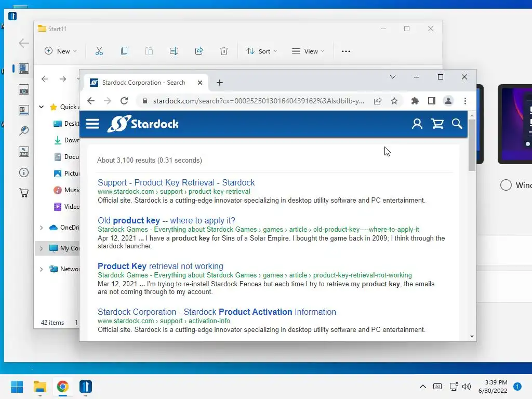Show hidden system tray icons
This screenshot has height=399, width=532.
pos(423,387)
